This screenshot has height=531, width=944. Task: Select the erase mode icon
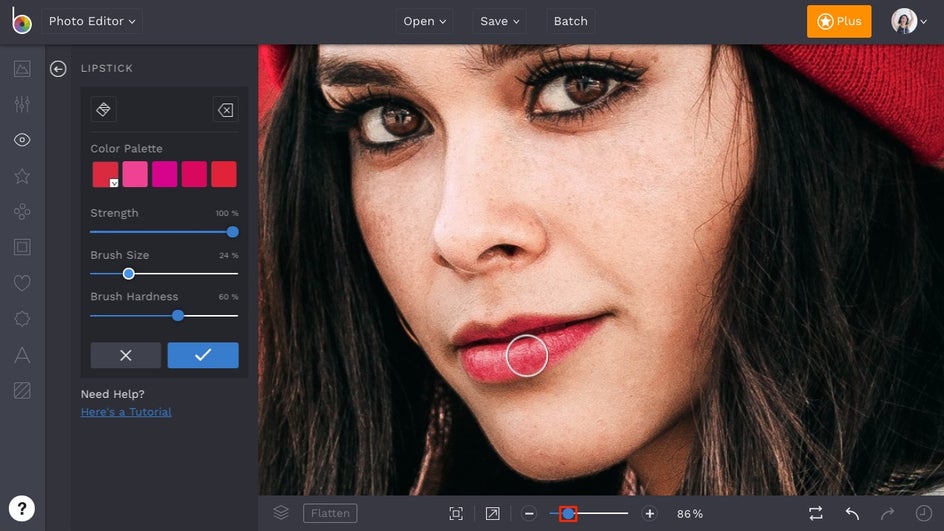point(226,110)
